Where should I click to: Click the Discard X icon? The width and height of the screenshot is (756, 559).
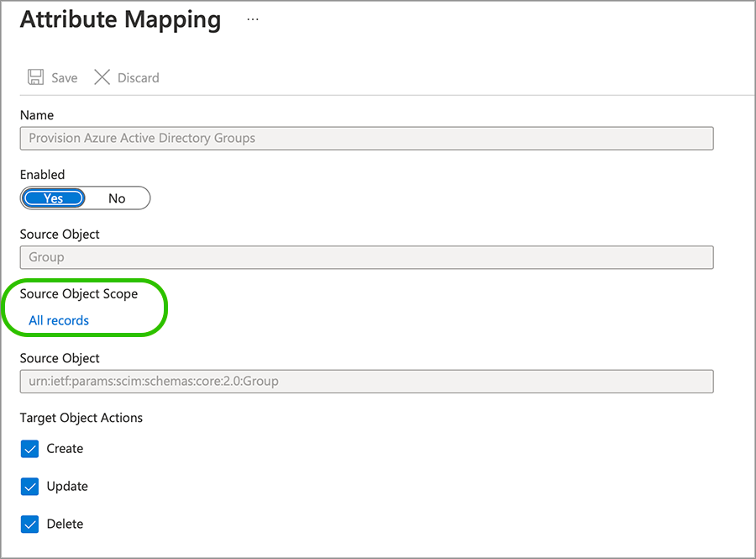[x=102, y=77]
